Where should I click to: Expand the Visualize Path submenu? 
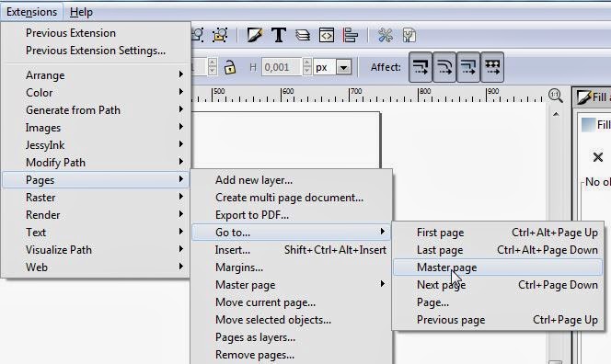point(96,250)
